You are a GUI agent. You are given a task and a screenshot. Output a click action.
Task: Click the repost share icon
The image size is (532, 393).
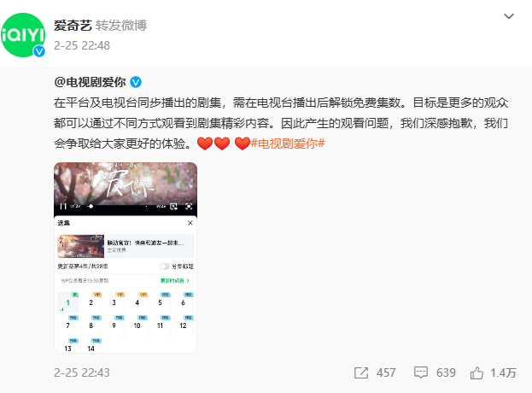tap(361, 372)
